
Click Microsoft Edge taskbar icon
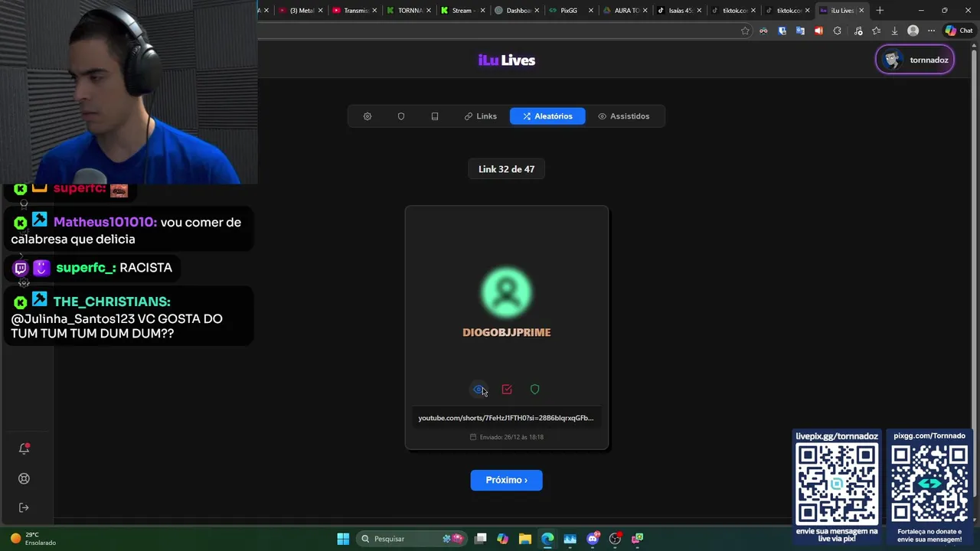coord(547,539)
